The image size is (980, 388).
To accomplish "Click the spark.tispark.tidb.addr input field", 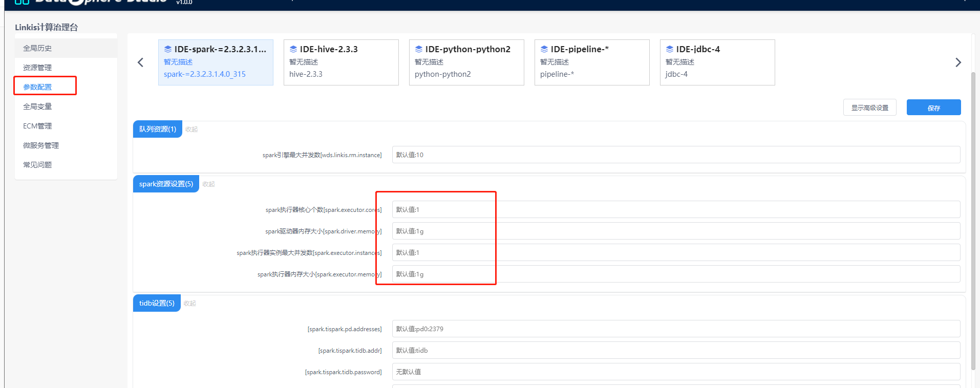I will pos(676,350).
